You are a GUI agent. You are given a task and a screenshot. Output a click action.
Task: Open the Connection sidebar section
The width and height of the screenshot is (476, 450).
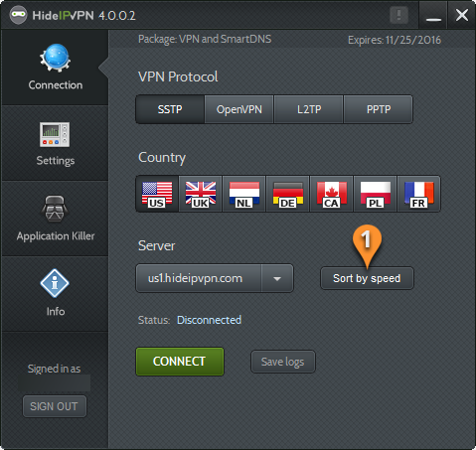(55, 68)
